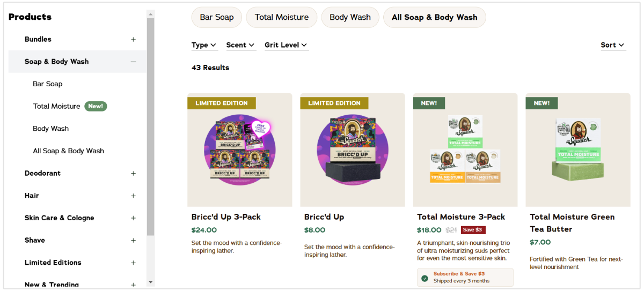Expand the Deodorant category plus icon
This screenshot has width=644, height=291.
(x=134, y=174)
